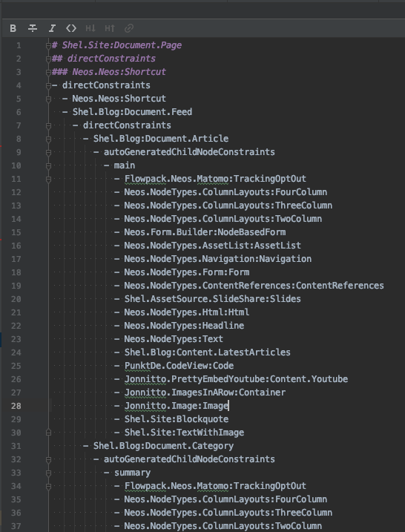
Task: Click Neos.Form.Builder:NodeBasedForm text
Action: (205, 232)
